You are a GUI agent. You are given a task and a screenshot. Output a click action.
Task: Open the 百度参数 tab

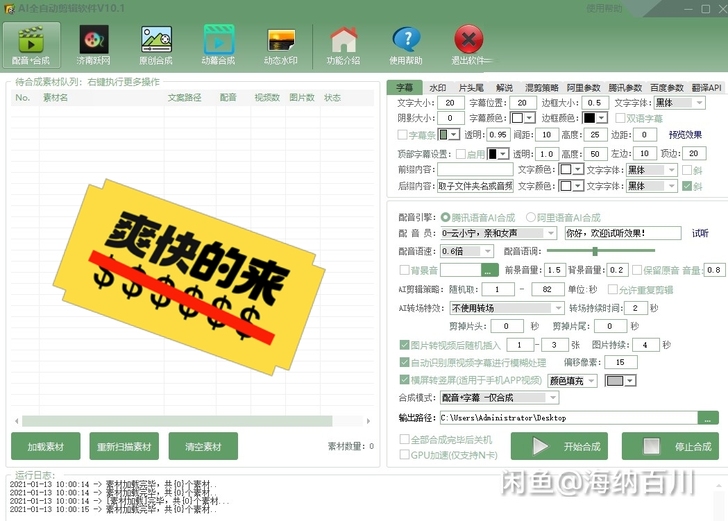667,88
